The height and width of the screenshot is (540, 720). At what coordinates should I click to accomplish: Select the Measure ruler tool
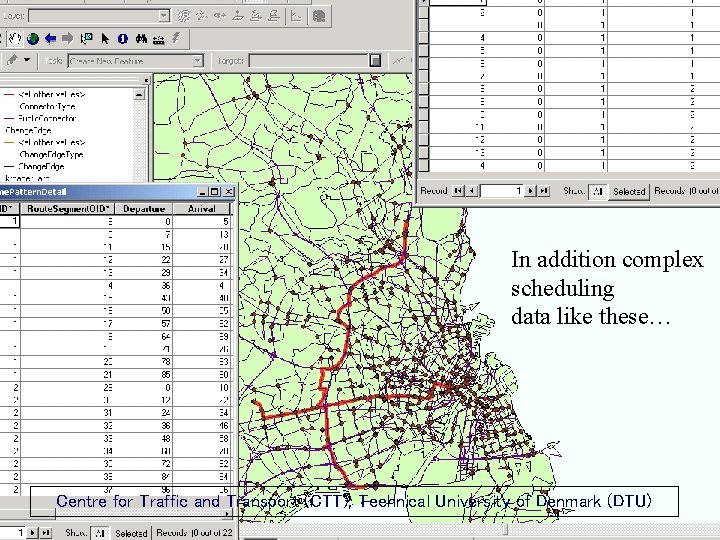coord(158,39)
